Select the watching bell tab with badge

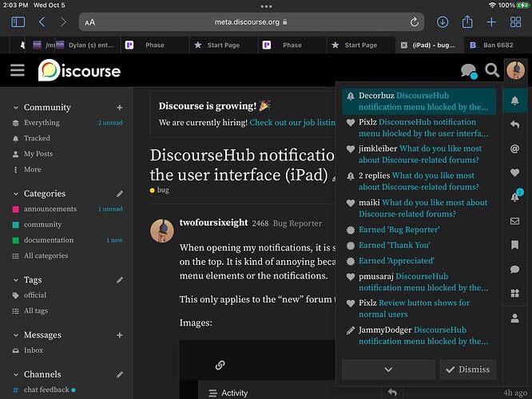coord(516,196)
